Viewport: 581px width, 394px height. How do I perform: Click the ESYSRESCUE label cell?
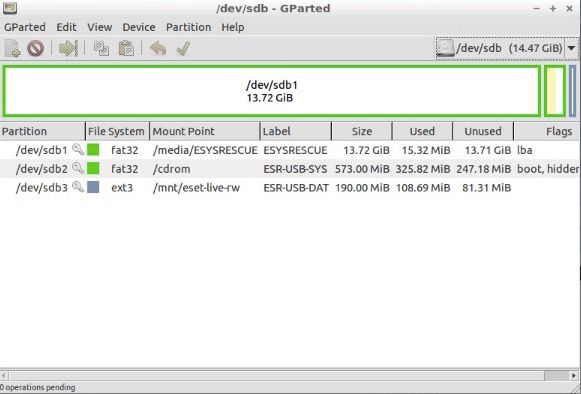click(295, 150)
